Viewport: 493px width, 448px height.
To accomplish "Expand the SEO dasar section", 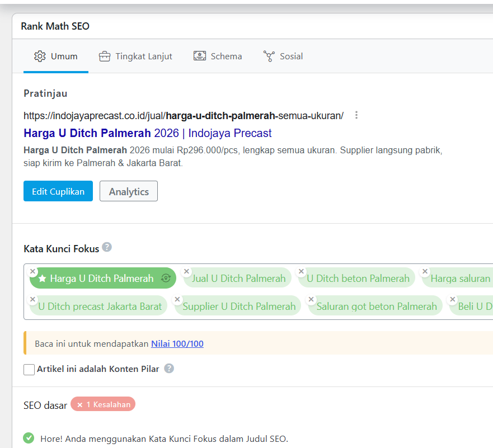I will 45,405.
